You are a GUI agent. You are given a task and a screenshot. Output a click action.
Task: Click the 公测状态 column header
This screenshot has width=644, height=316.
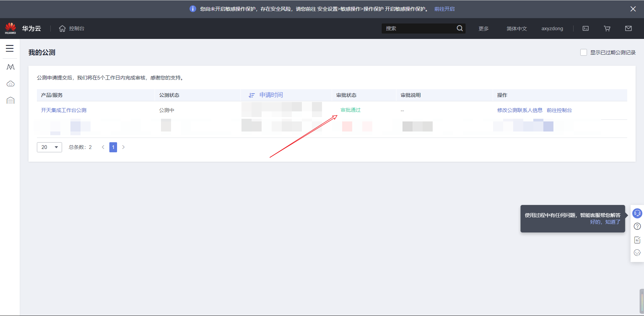(x=169, y=95)
